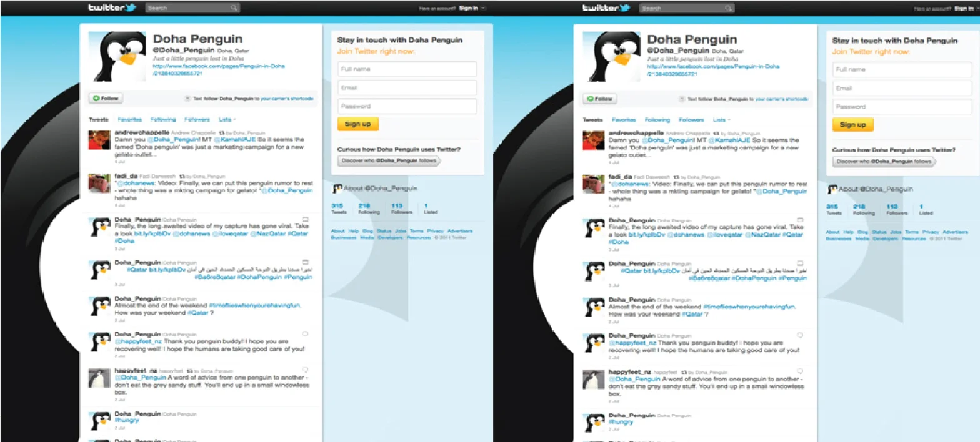Viewport: 980px width, 442px height.
Task: Click the phone icon beside 'Text follow' in right page
Action: [x=682, y=99]
